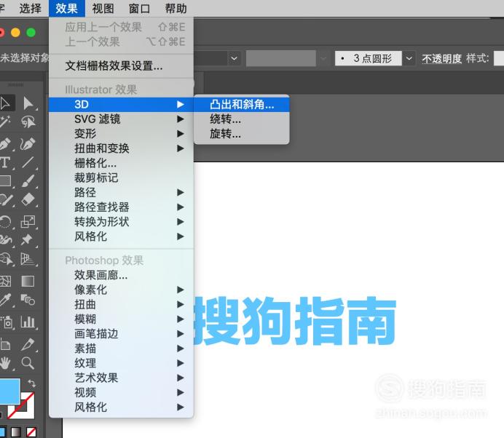Select the Curvature tool
504x438 pixels.
tap(28, 144)
